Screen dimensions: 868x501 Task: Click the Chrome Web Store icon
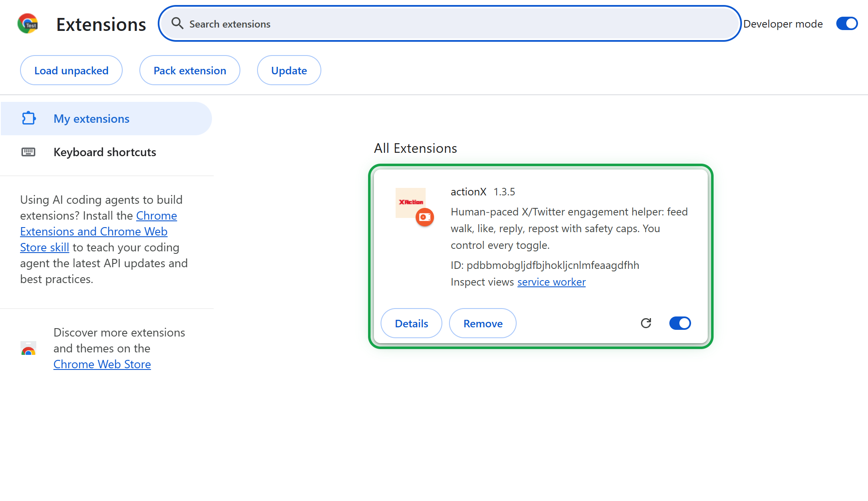tap(28, 348)
